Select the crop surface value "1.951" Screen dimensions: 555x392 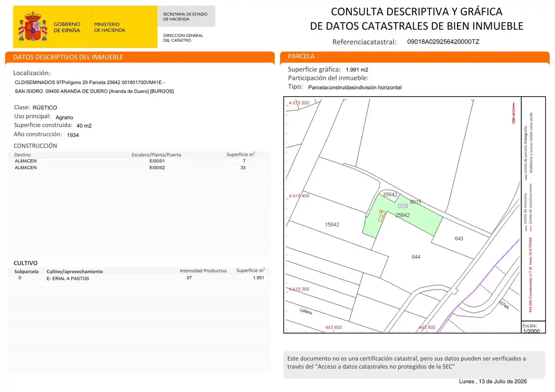(259, 278)
